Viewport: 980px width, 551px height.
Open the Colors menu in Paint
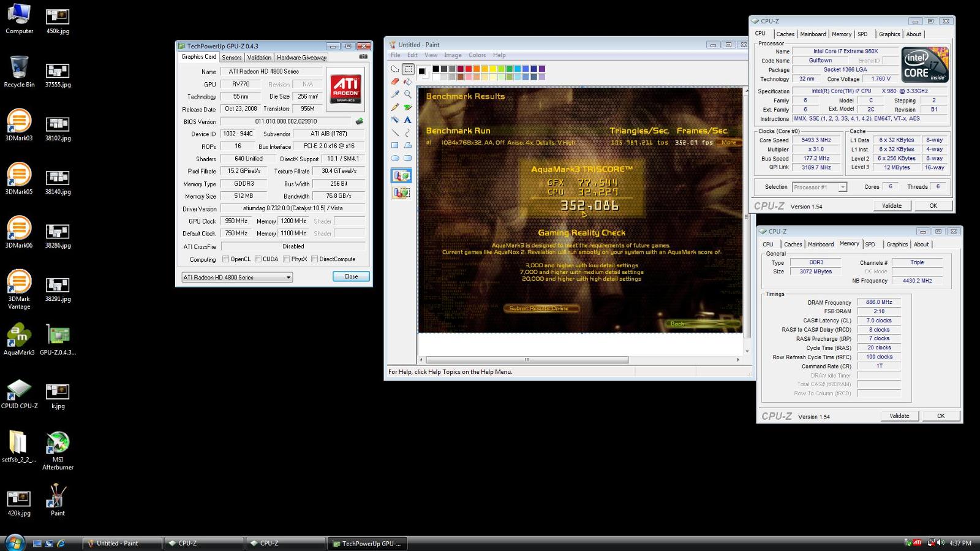pyautogui.click(x=477, y=55)
